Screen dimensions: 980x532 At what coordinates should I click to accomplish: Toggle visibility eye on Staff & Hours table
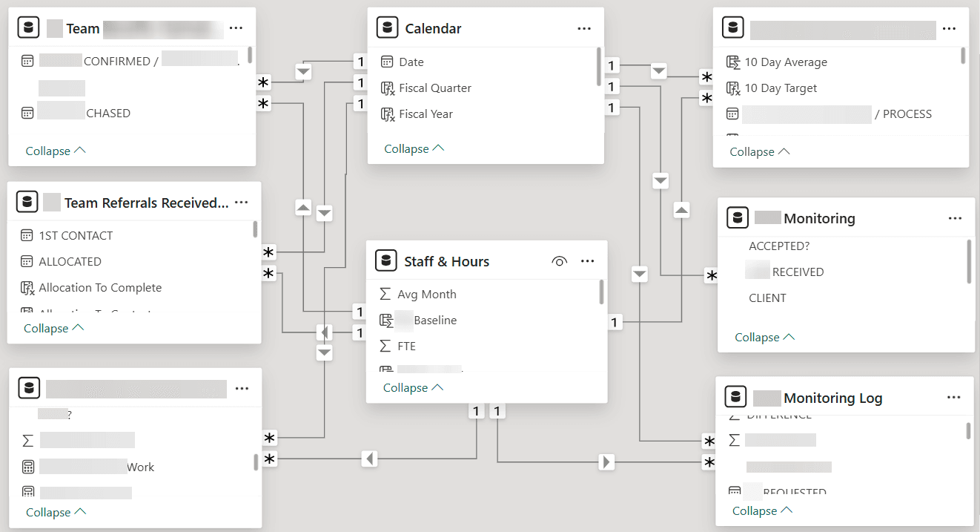[560, 260]
